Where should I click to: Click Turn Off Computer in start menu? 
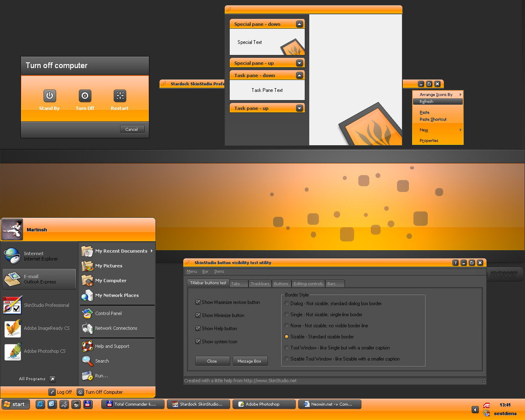pyautogui.click(x=100, y=392)
